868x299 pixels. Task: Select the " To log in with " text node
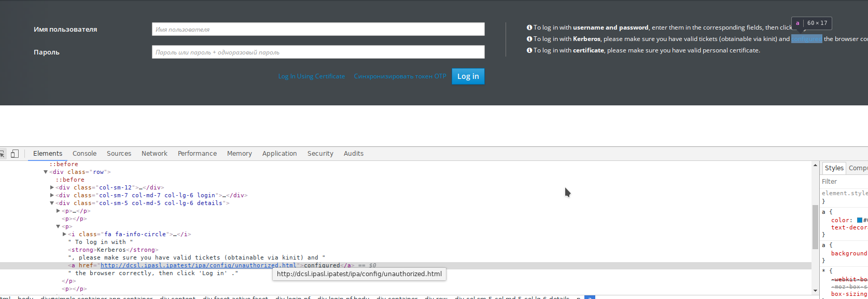(101, 242)
